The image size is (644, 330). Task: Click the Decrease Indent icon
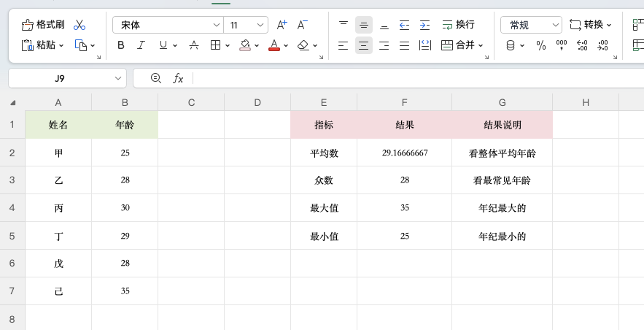tap(405, 25)
